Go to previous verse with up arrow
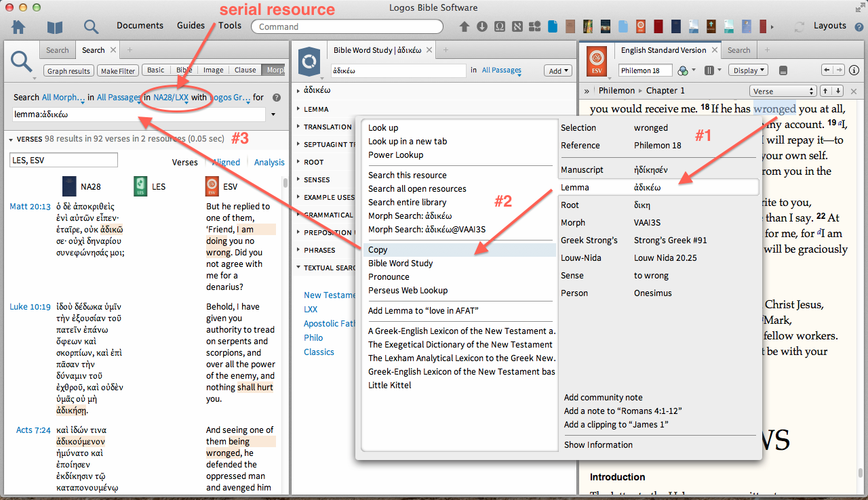 [x=826, y=91]
